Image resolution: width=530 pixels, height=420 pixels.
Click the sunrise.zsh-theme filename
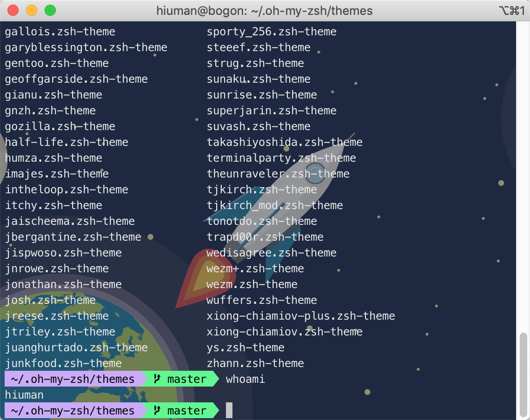click(262, 94)
